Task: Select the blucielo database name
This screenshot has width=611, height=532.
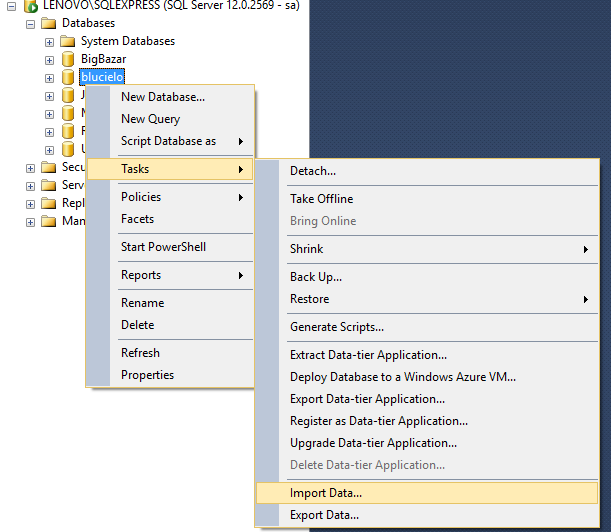Action: click(102, 77)
